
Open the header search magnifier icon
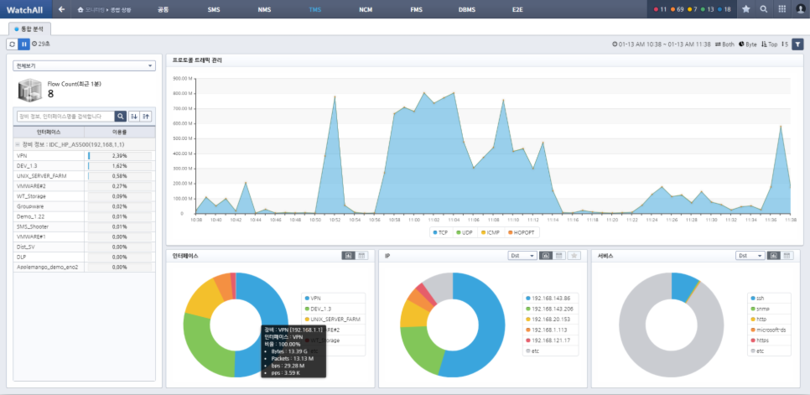(764, 9)
